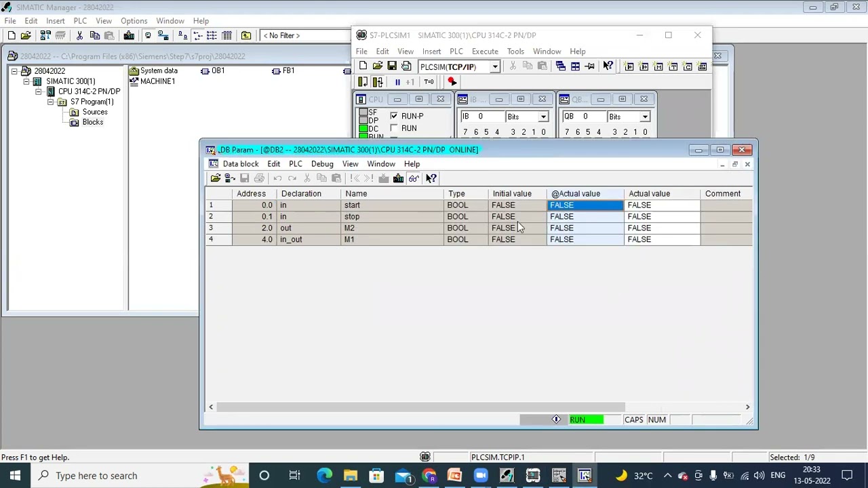Viewport: 868px width, 488px height.
Task: Select the FB1 block
Action: (283, 70)
